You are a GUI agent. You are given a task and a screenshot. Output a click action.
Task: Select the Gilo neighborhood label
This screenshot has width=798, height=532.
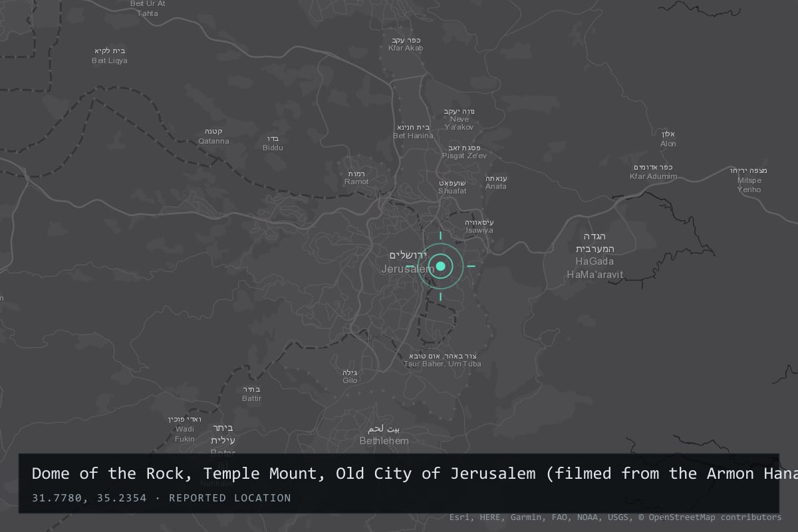pos(350,376)
